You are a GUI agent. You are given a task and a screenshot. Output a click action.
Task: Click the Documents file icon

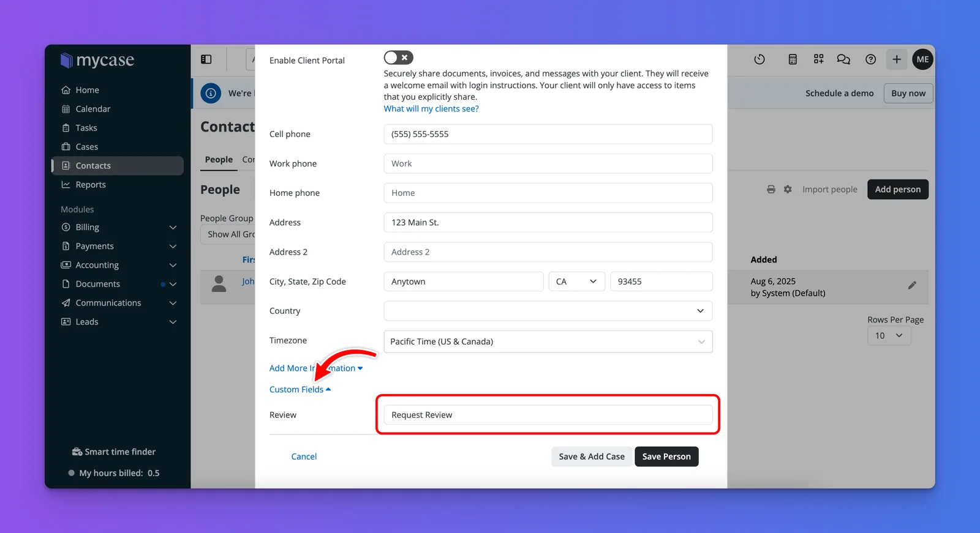[x=66, y=284]
